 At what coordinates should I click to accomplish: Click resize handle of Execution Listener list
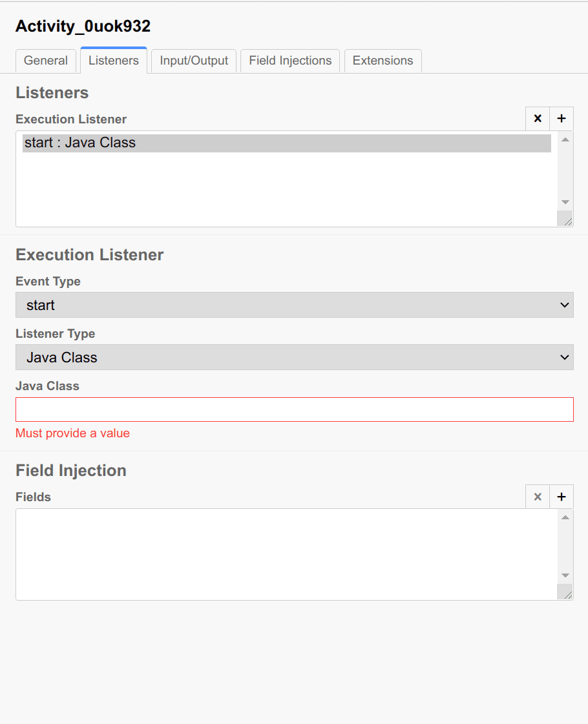click(x=567, y=220)
